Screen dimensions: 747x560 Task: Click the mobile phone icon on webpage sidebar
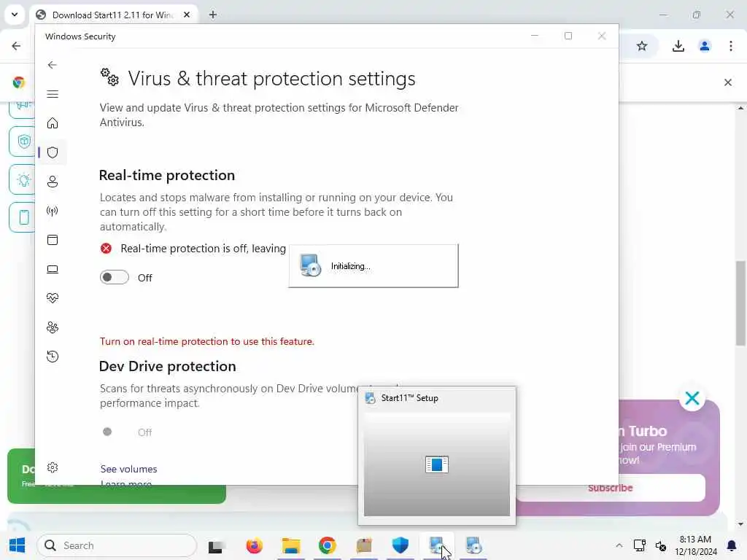pyautogui.click(x=23, y=217)
